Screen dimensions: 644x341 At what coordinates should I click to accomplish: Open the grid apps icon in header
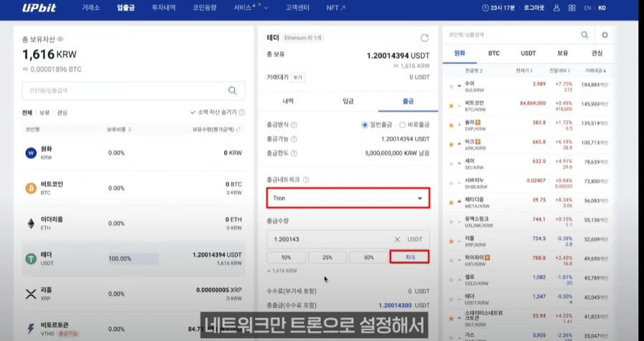click(x=572, y=8)
